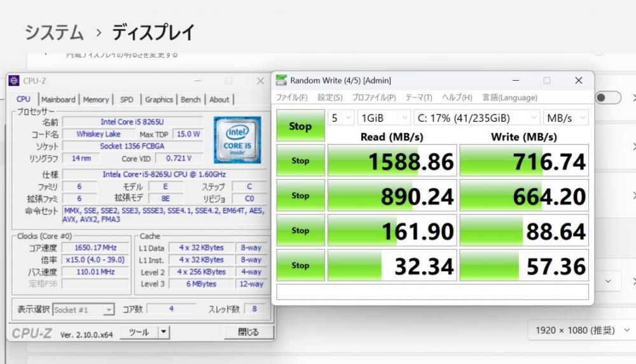Image resolution: width=636 pixels, height=364 pixels.
Task: Click the Max TDP value 15.0 W
Action: point(188,134)
